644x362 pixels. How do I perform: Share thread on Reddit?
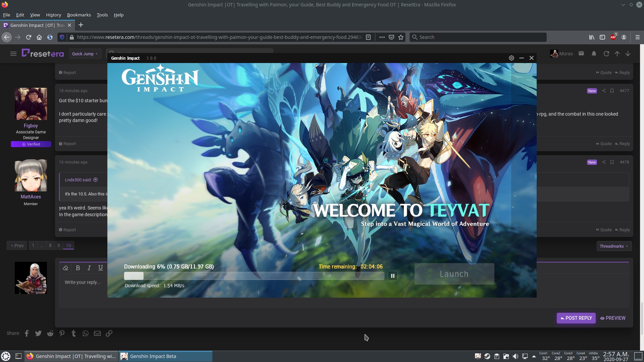pyautogui.click(x=50, y=334)
